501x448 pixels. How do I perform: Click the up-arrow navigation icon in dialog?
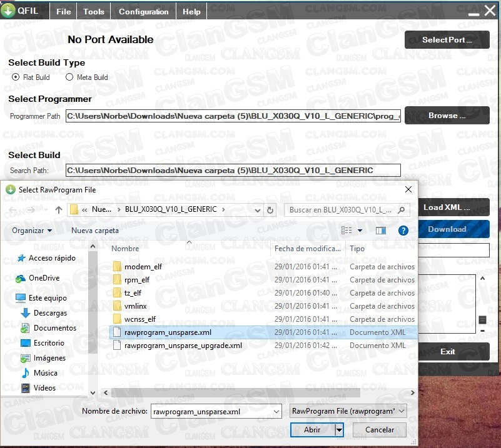point(59,211)
